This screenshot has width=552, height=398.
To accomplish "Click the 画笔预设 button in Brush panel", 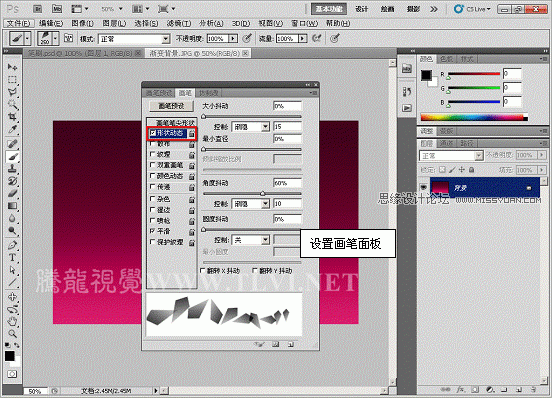I will point(171,106).
